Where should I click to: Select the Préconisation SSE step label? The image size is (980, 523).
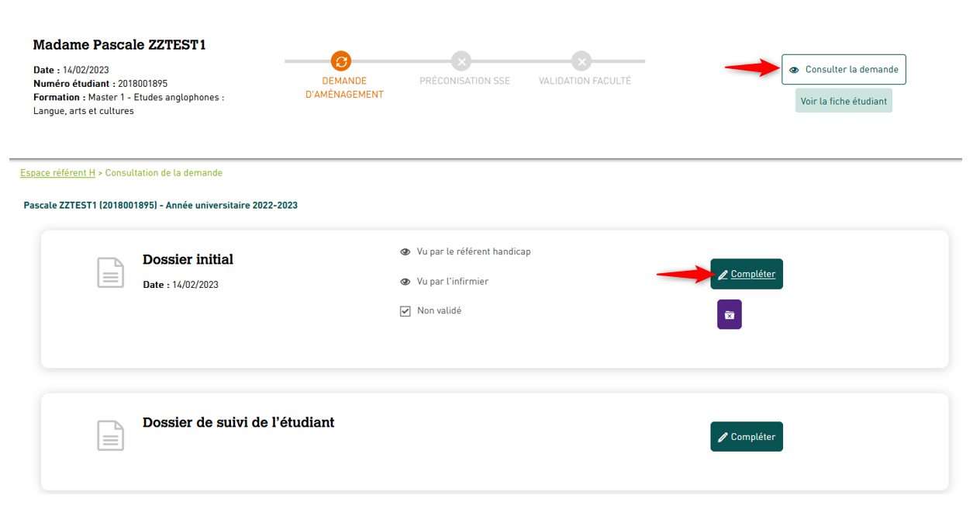coord(464,81)
